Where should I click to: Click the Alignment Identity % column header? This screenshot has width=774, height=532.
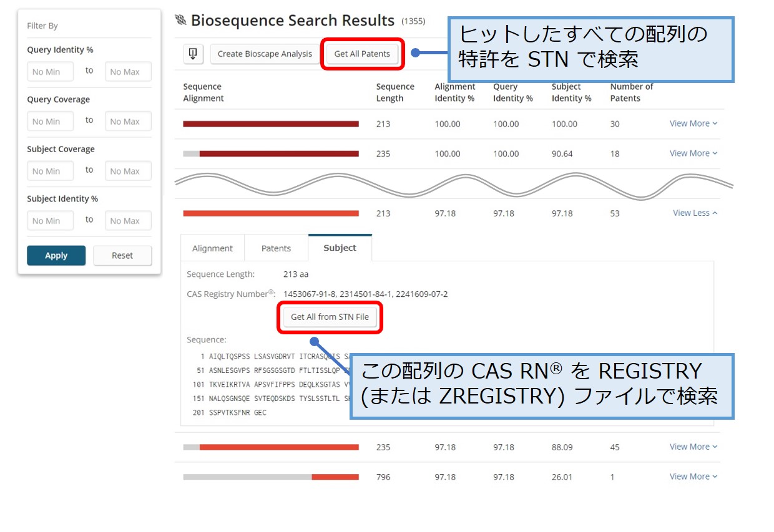[x=455, y=92]
